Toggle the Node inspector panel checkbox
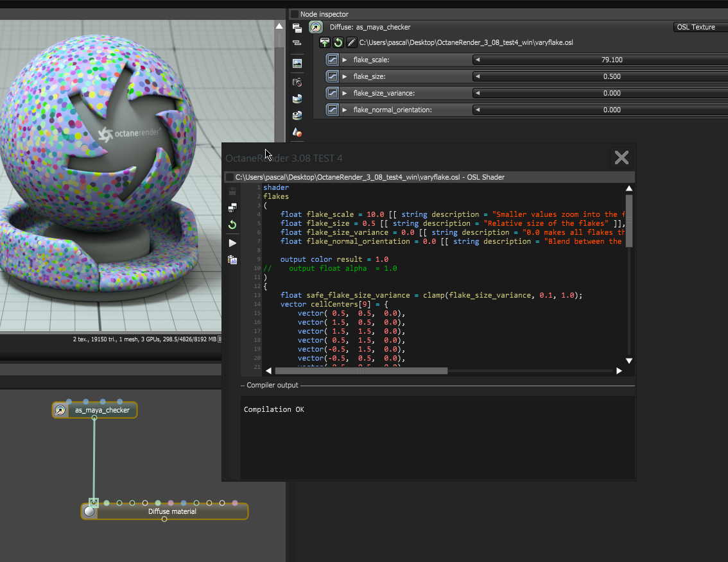728x562 pixels. point(295,14)
